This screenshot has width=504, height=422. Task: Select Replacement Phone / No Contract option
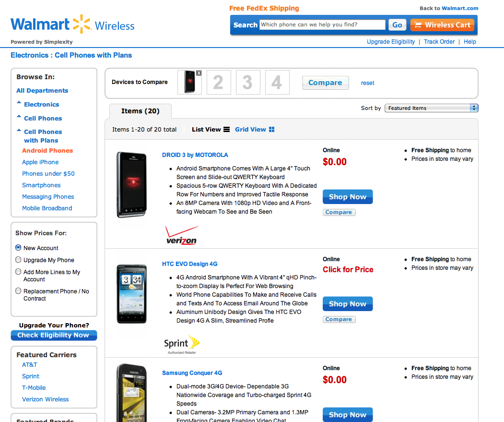(x=18, y=291)
